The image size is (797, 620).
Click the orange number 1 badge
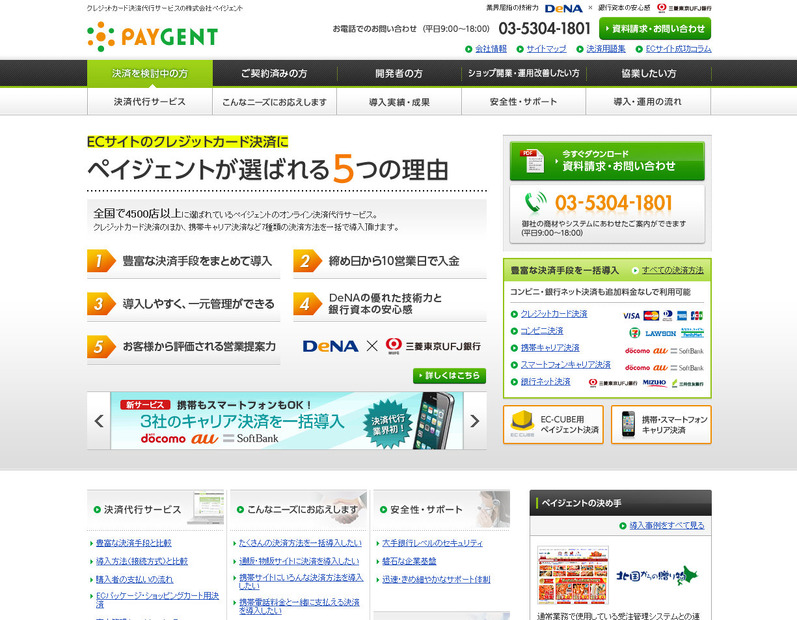[101, 261]
